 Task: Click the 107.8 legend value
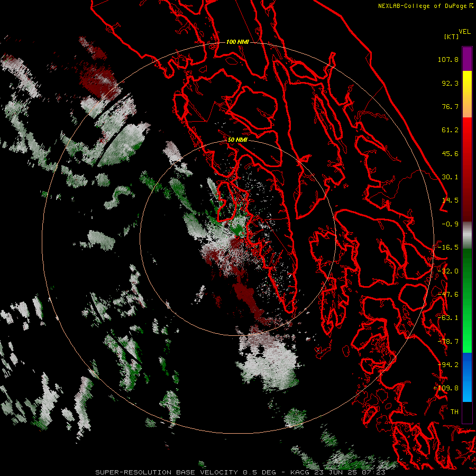pos(448,59)
